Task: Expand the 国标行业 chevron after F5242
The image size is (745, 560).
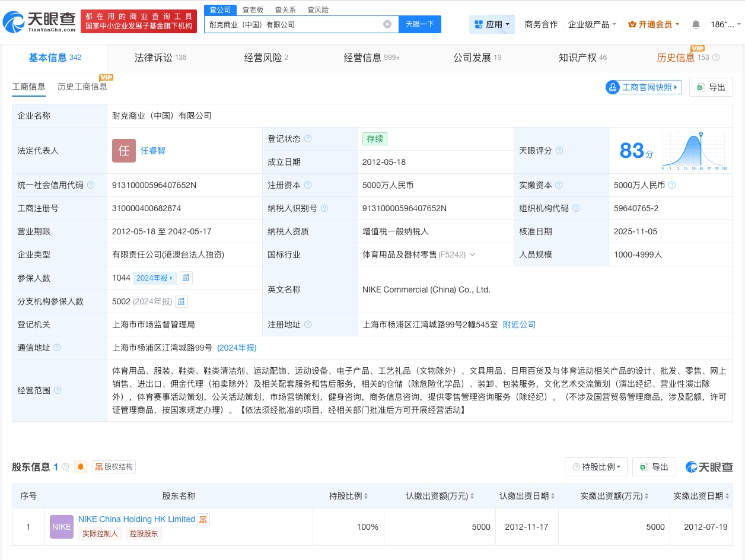Action: (x=472, y=254)
